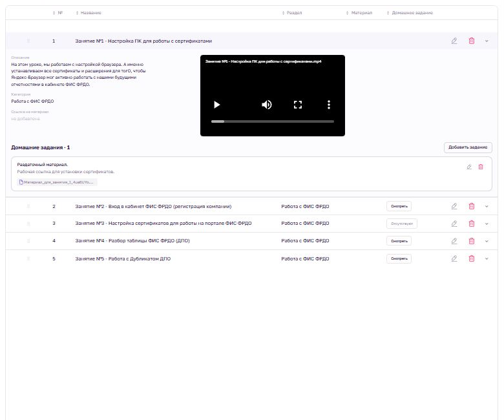Sort by the Материал column header
The height and width of the screenshot is (420, 504).
359,13
